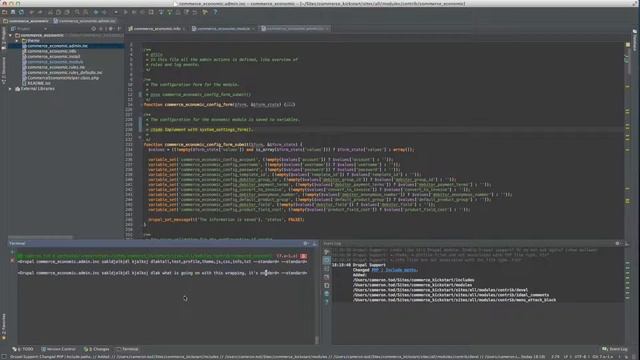This screenshot has width=640, height=360.
Task: Close the Terminal session with red x icon
Action: coord(12,261)
